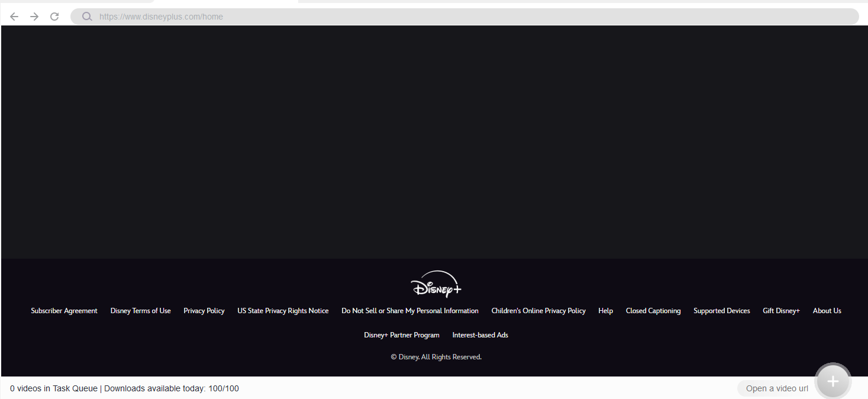Open the Supported Devices link
The height and width of the screenshot is (399, 868).
(722, 311)
